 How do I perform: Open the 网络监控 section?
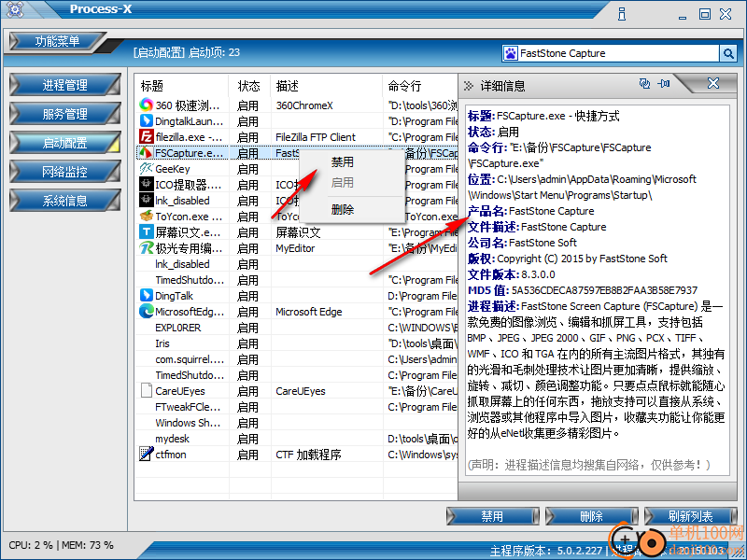[64, 172]
